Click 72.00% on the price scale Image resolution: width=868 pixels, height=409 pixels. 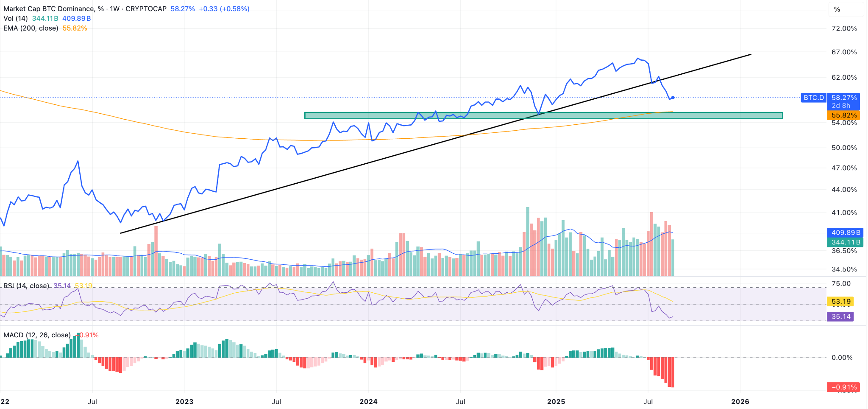coord(844,28)
